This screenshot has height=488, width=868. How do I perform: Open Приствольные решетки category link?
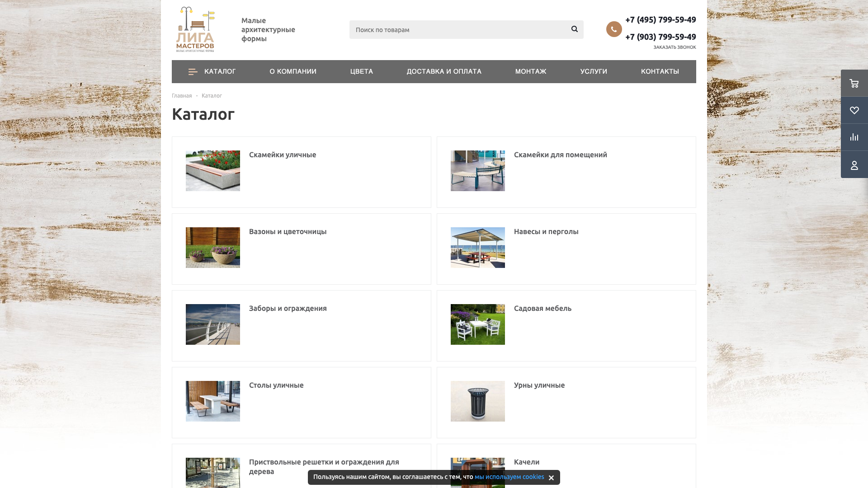click(x=324, y=467)
